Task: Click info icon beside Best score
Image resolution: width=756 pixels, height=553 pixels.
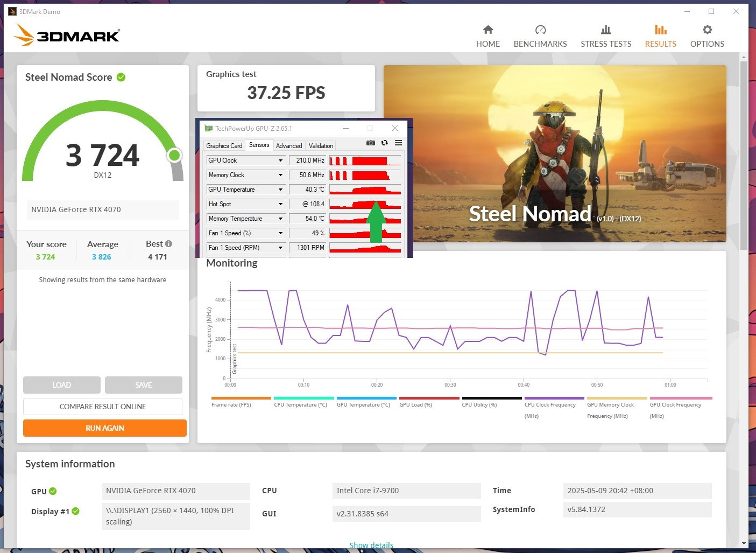Action: click(168, 244)
